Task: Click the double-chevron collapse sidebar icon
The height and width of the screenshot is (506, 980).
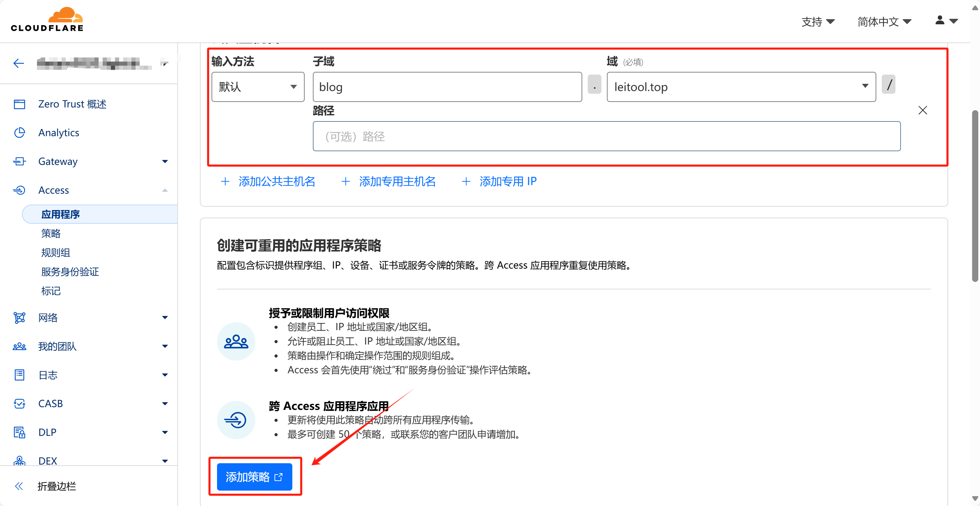Action: [x=19, y=486]
